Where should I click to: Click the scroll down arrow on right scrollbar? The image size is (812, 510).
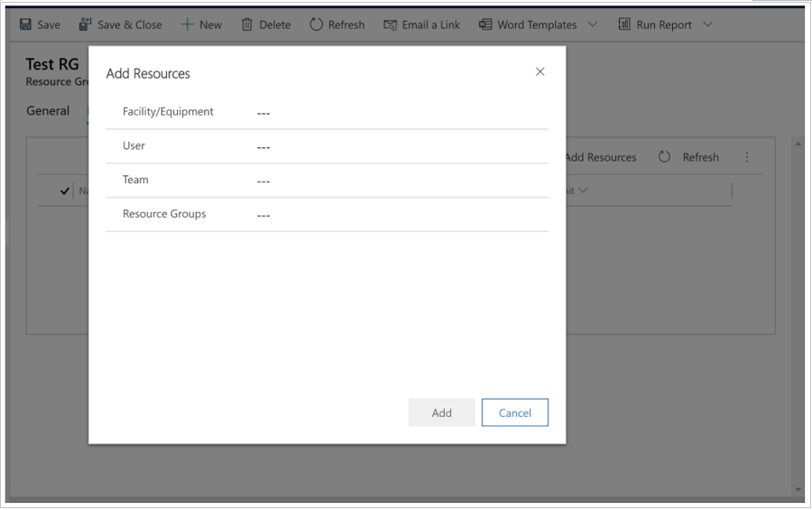pyautogui.click(x=798, y=489)
